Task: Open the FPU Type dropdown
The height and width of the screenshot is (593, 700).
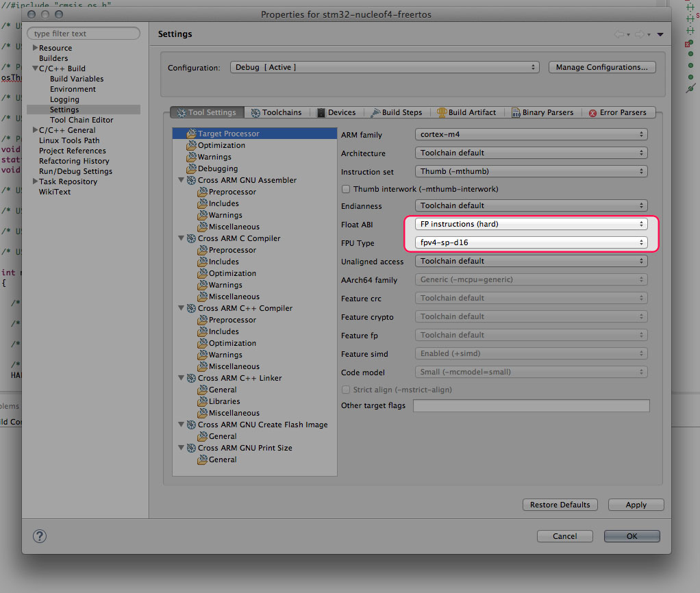Action: pyautogui.click(x=532, y=242)
